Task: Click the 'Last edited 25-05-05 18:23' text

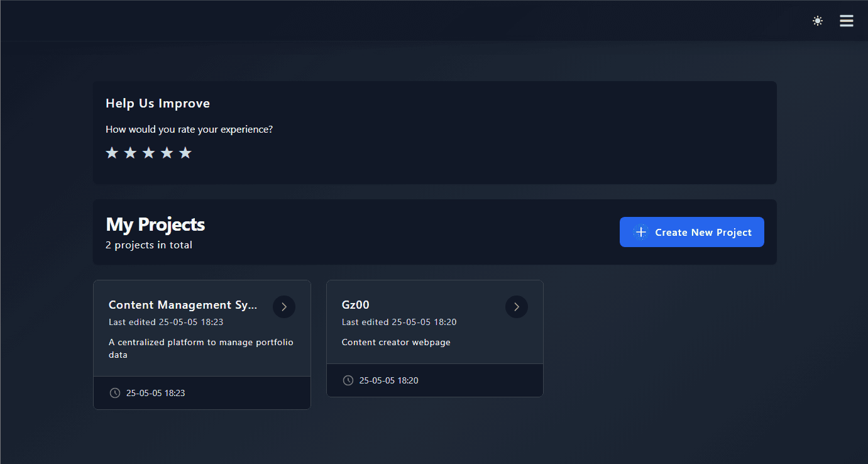Action: click(166, 322)
